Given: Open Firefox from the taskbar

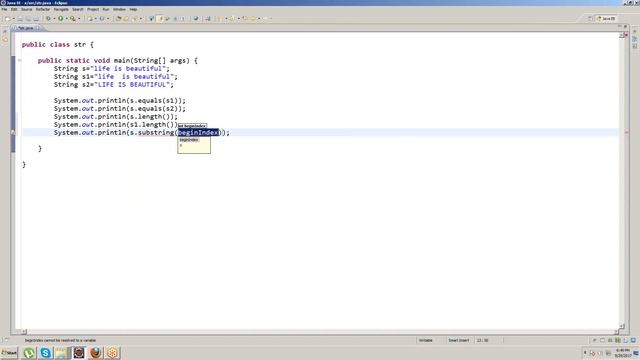Looking at the screenshot, I should (96, 353).
